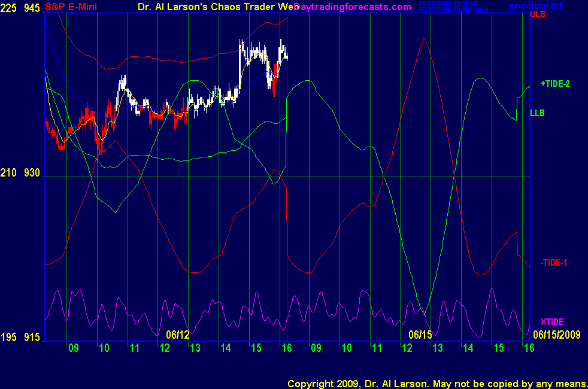Screen dimensions: 588x389
Task: Select the yellow 06/15 date marker
Action: coord(420,334)
